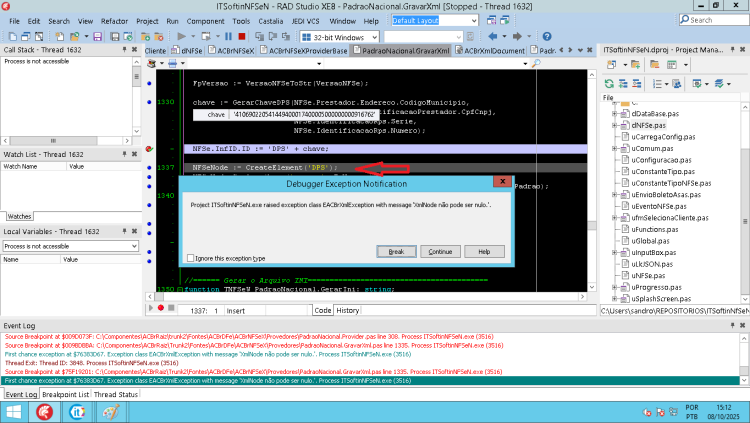Select the highlighted First chance exception log entry
750x423 pixels.
pos(370,380)
